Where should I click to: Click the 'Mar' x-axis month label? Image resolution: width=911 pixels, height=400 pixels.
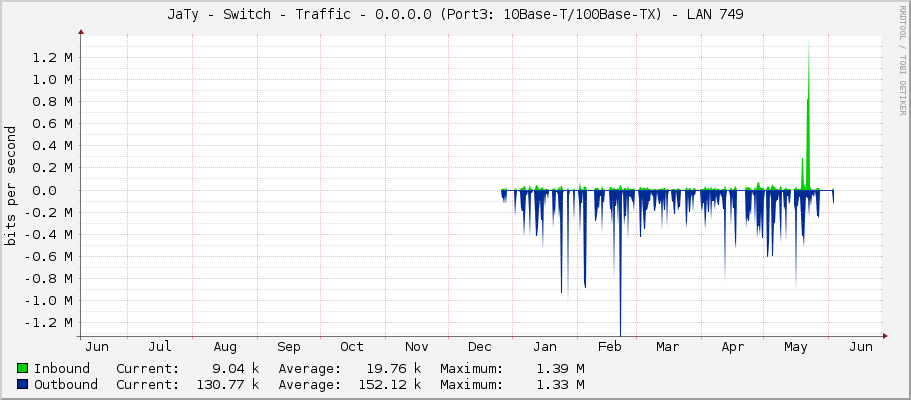point(668,347)
